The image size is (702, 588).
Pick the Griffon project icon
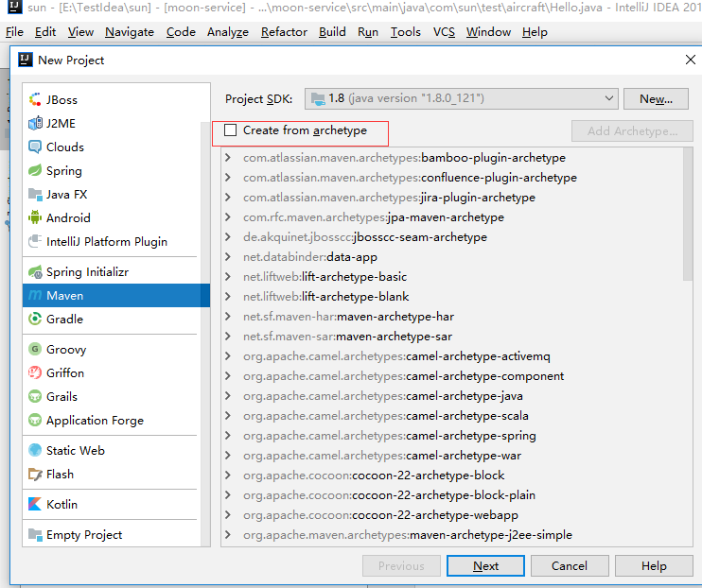35,372
